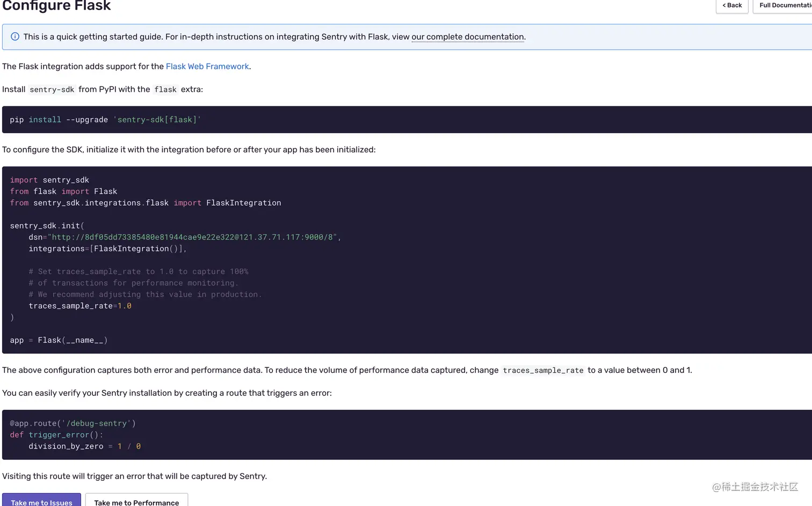This screenshot has width=812, height=506.
Task: Open Full Documentation button
Action: [x=784, y=6]
